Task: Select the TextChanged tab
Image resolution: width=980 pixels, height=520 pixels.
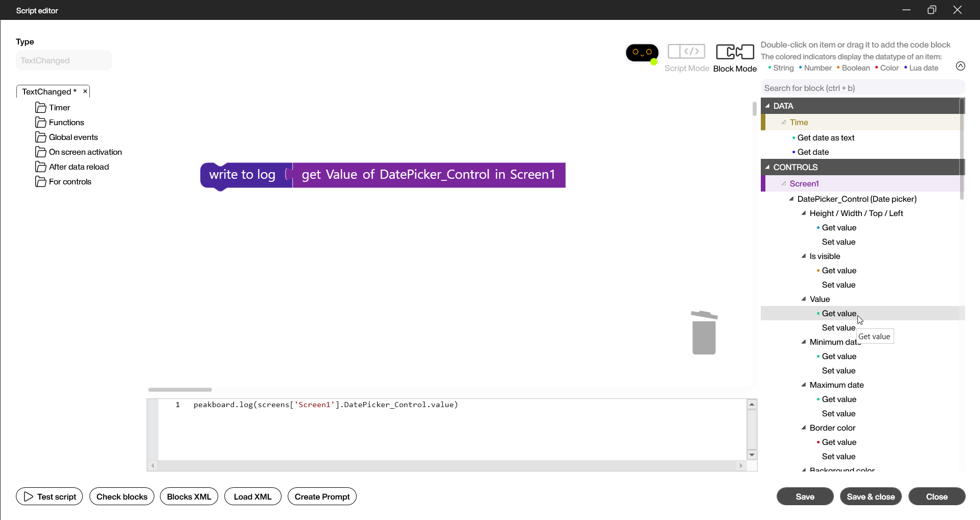Action: point(49,92)
